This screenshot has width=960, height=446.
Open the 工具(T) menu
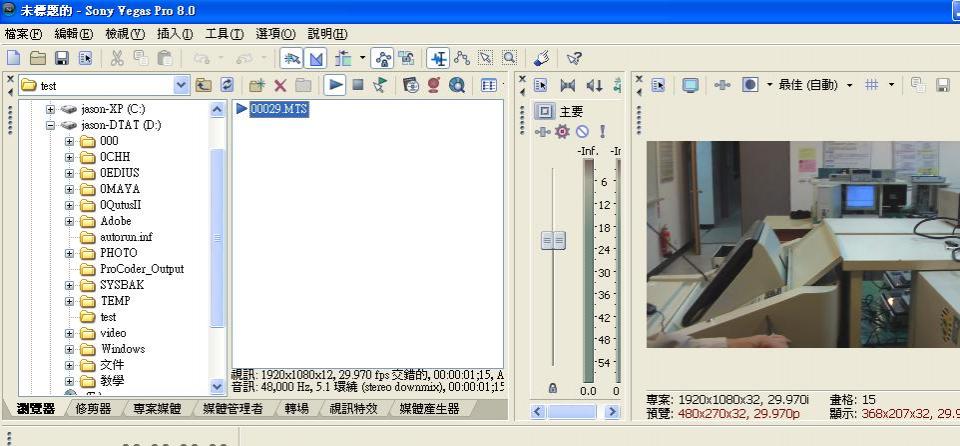point(224,34)
